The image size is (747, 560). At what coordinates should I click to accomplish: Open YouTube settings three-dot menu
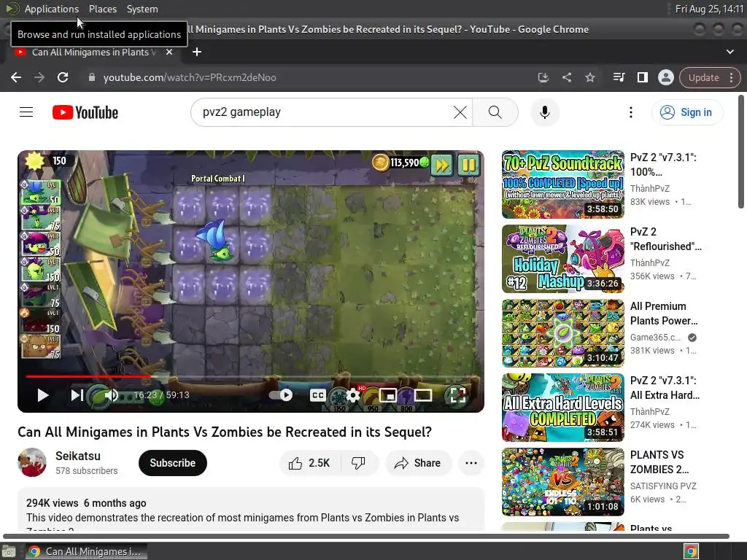631,112
